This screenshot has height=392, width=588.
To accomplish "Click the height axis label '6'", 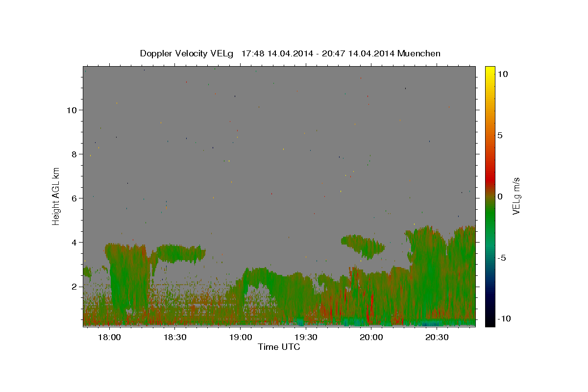I will (x=74, y=198).
